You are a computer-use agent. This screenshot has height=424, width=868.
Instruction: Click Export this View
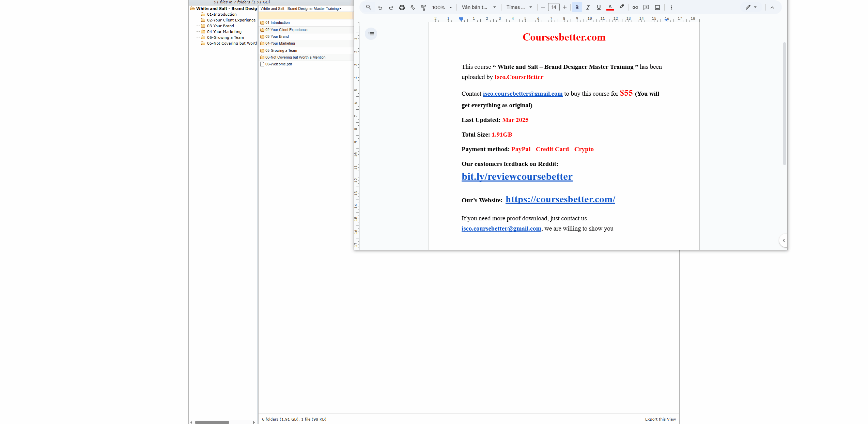coord(660,419)
